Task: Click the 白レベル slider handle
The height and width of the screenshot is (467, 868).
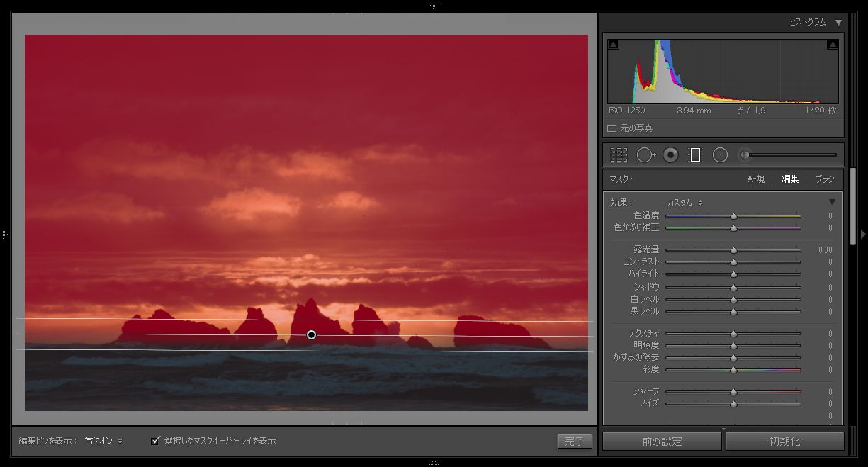Action: [x=733, y=300]
